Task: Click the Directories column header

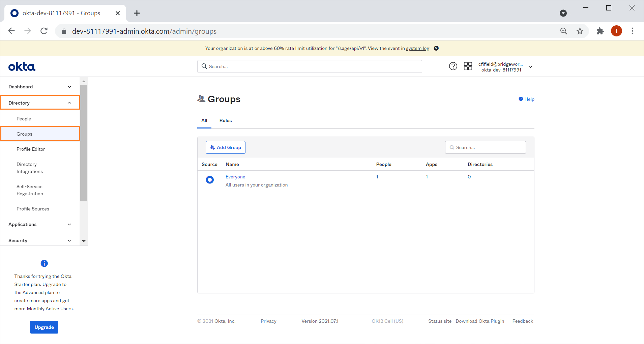Action: [x=480, y=164]
